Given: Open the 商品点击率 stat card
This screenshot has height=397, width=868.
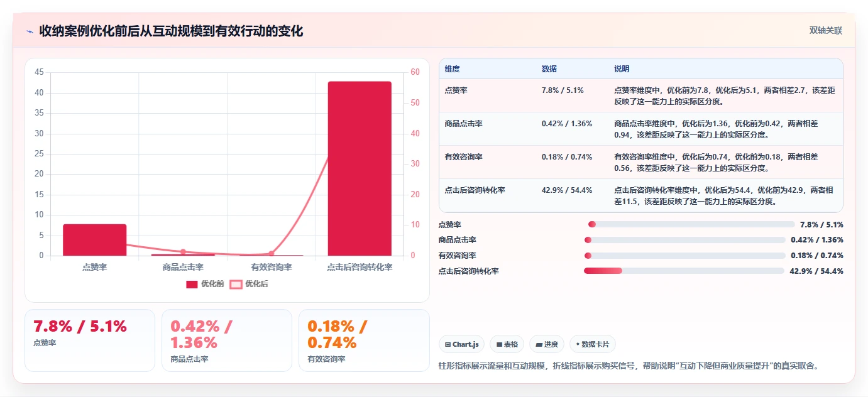Looking at the screenshot, I should pyautogui.click(x=227, y=340).
